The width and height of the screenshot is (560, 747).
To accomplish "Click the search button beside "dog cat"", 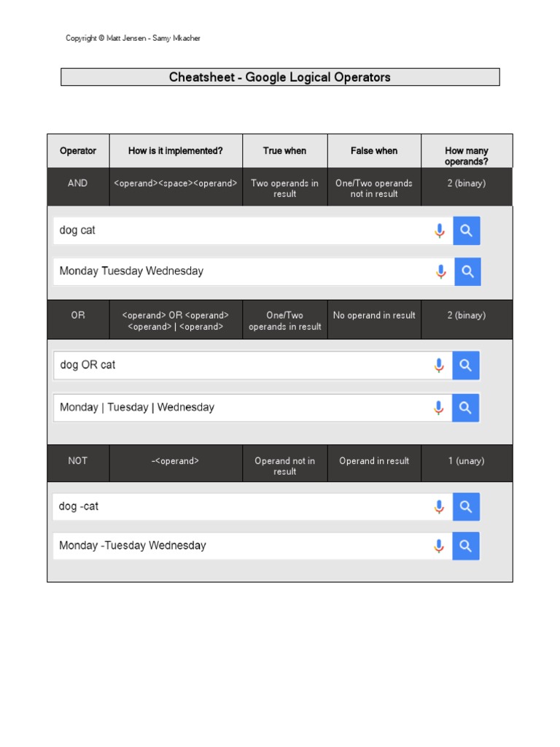I will pos(467,231).
